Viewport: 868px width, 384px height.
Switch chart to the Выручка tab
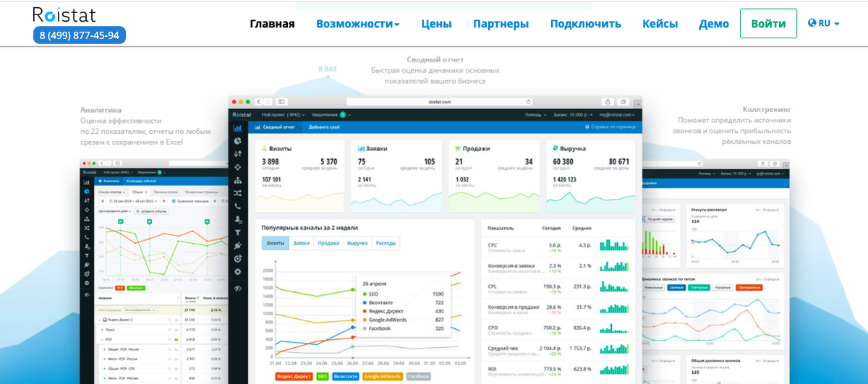(x=357, y=243)
